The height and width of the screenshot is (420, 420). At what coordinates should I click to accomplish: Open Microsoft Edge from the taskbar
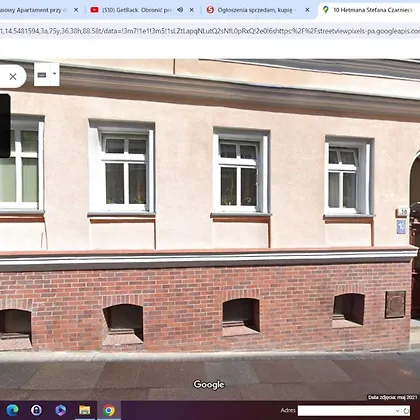pyautogui.click(x=12, y=410)
